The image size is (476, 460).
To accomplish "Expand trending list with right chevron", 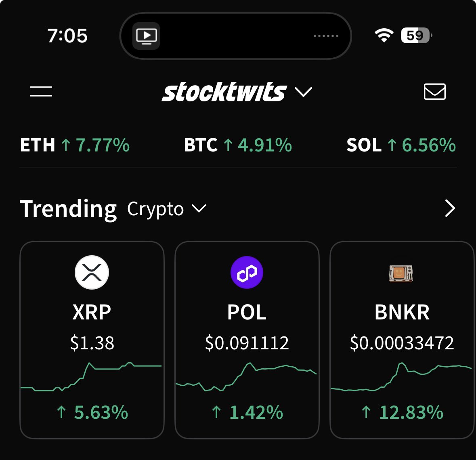I will tap(449, 208).
